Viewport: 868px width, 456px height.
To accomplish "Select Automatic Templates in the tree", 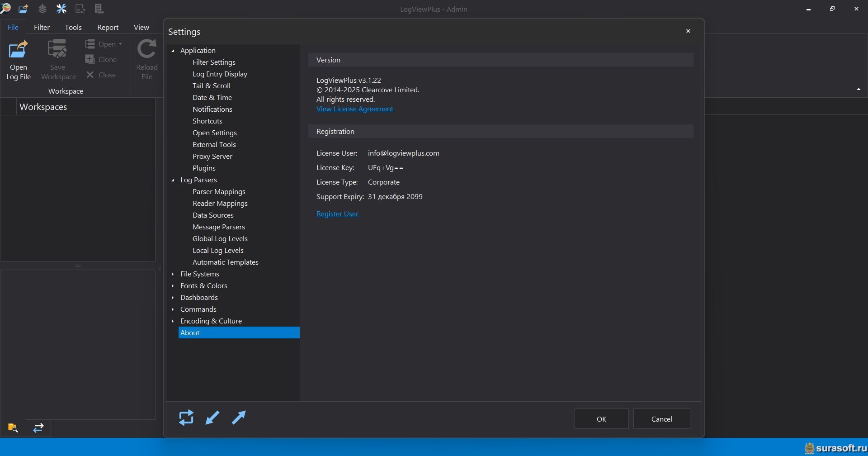I will tap(225, 262).
